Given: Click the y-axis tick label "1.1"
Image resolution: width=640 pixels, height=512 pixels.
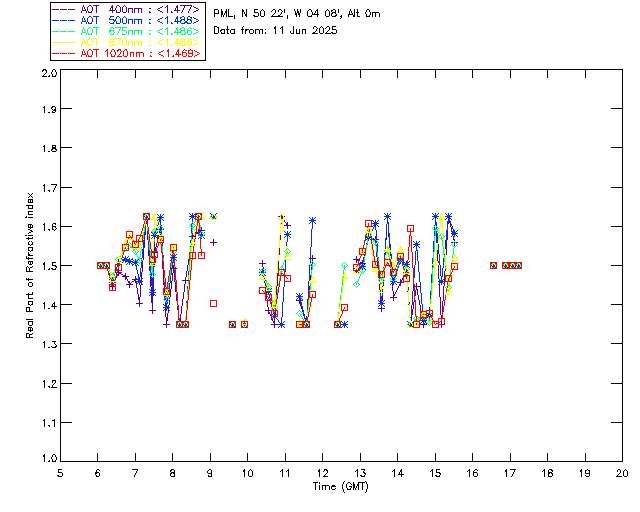Looking at the screenshot, I should pos(49,423).
